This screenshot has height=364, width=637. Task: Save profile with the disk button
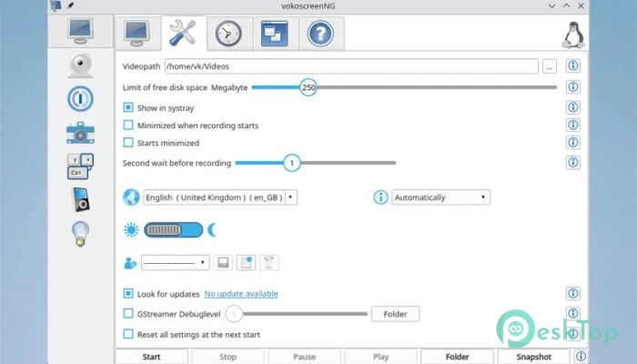coord(223,263)
